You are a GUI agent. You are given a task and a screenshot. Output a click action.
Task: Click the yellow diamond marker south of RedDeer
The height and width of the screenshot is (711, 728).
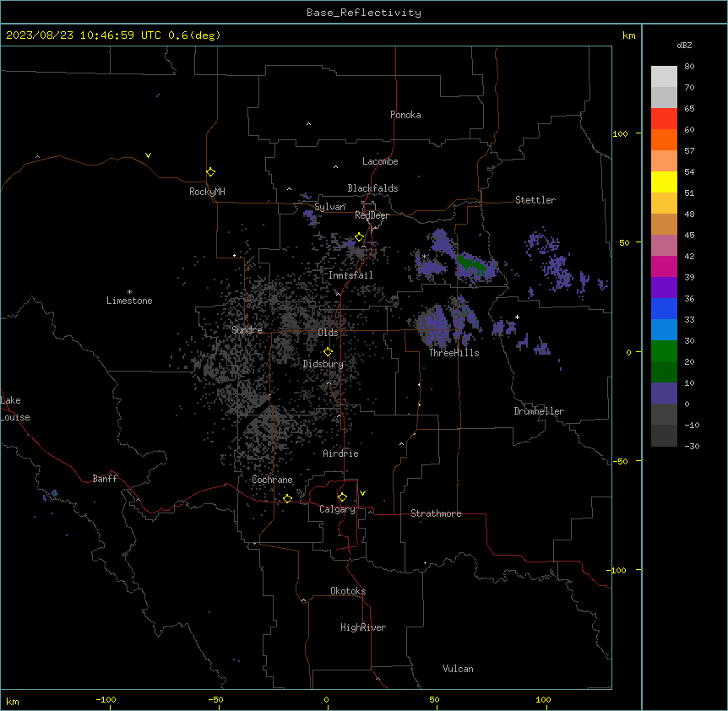[x=360, y=237]
